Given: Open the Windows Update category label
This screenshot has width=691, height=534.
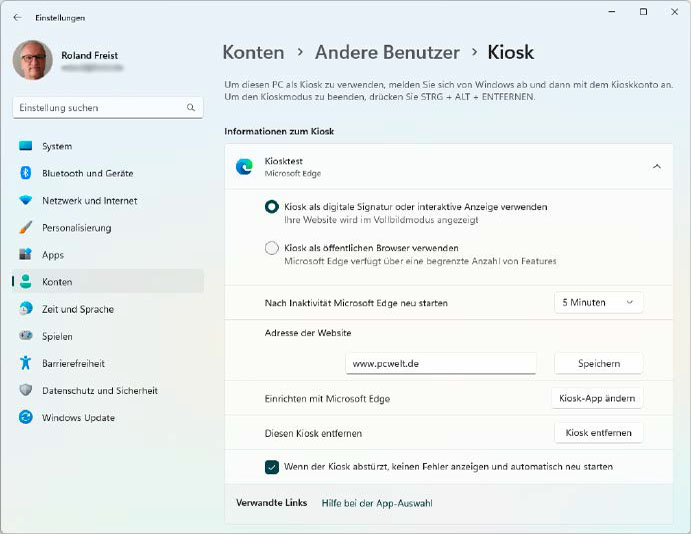Looking at the screenshot, I should (78, 418).
